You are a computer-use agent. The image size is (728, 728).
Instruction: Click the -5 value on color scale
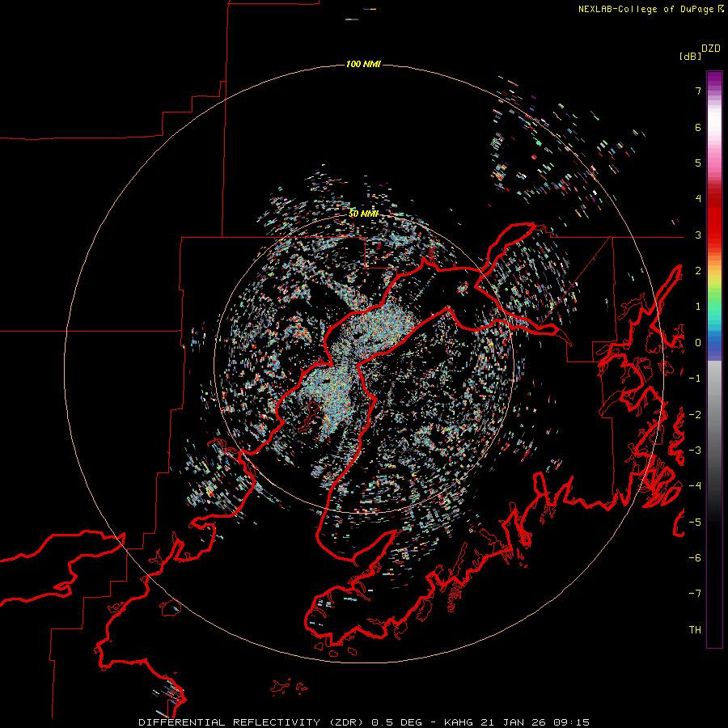point(695,523)
